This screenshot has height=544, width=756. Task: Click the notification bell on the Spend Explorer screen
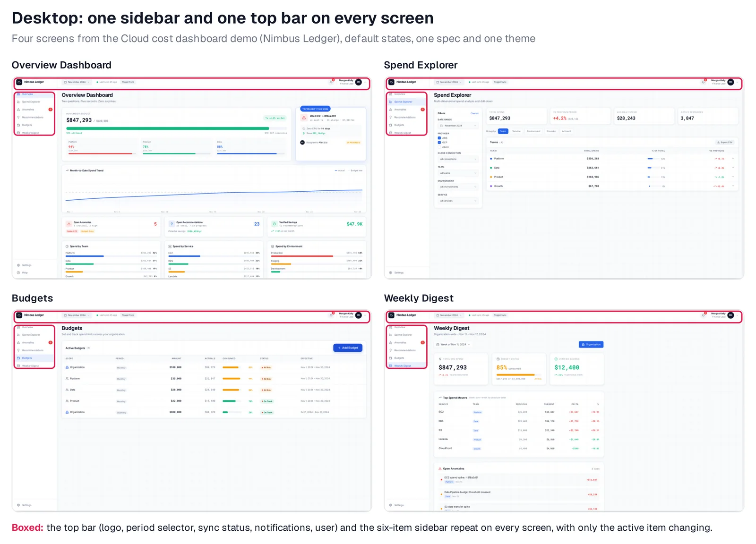pos(704,82)
